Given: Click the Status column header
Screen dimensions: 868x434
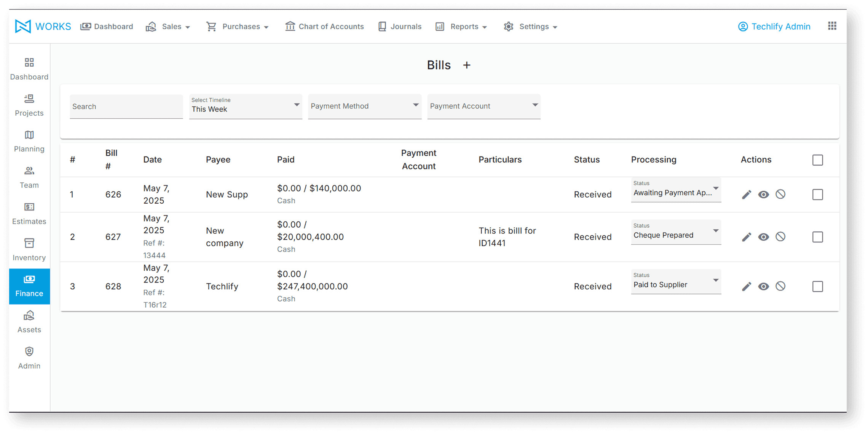Looking at the screenshot, I should 587,160.
